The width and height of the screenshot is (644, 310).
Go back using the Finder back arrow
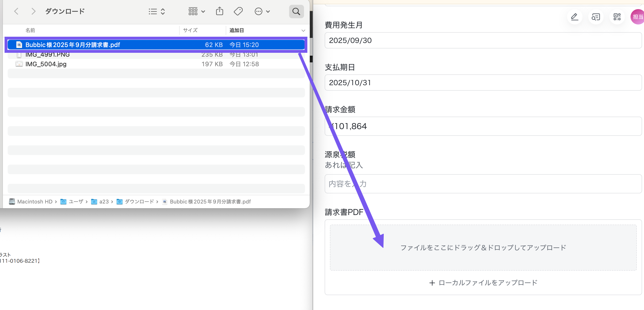(x=16, y=11)
